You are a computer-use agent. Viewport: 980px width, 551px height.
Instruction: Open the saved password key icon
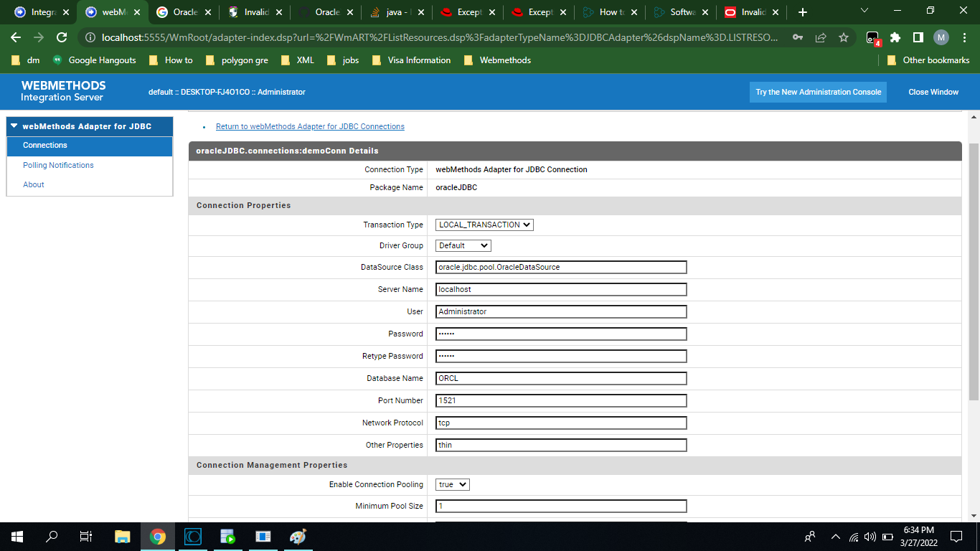(x=798, y=37)
